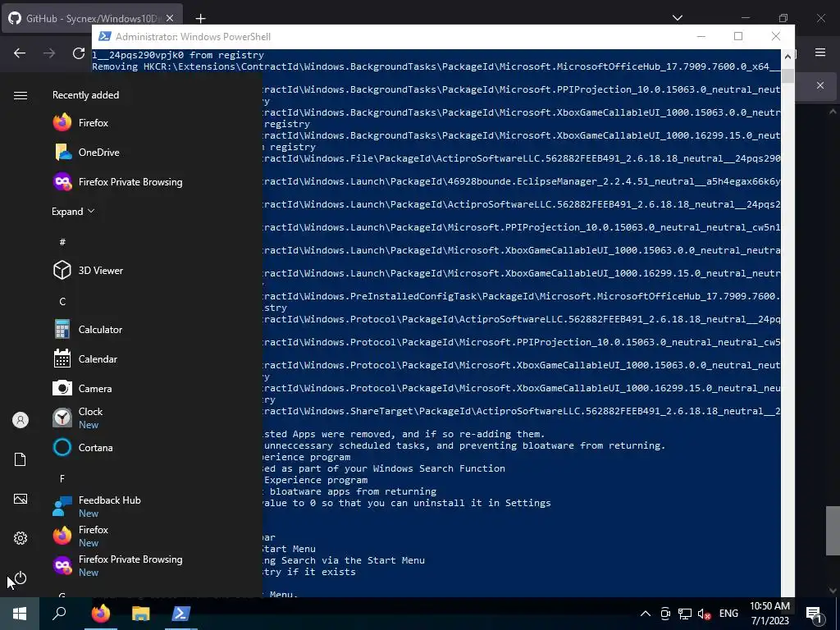This screenshot has width=840, height=630.
Task: Dismiss the browser notification bar
Action: [x=820, y=85]
